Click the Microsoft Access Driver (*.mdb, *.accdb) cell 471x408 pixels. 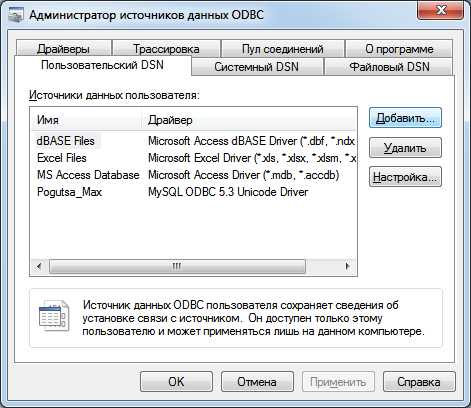244,175
